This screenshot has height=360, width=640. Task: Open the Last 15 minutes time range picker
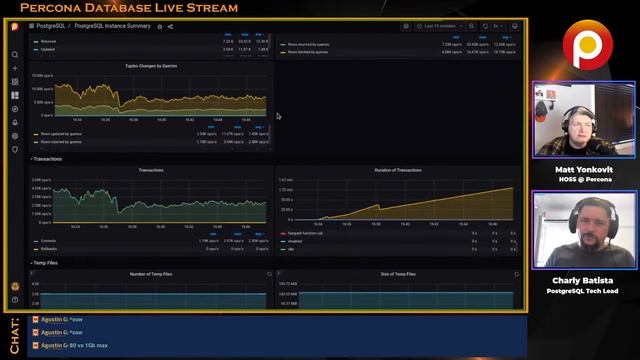pos(440,26)
